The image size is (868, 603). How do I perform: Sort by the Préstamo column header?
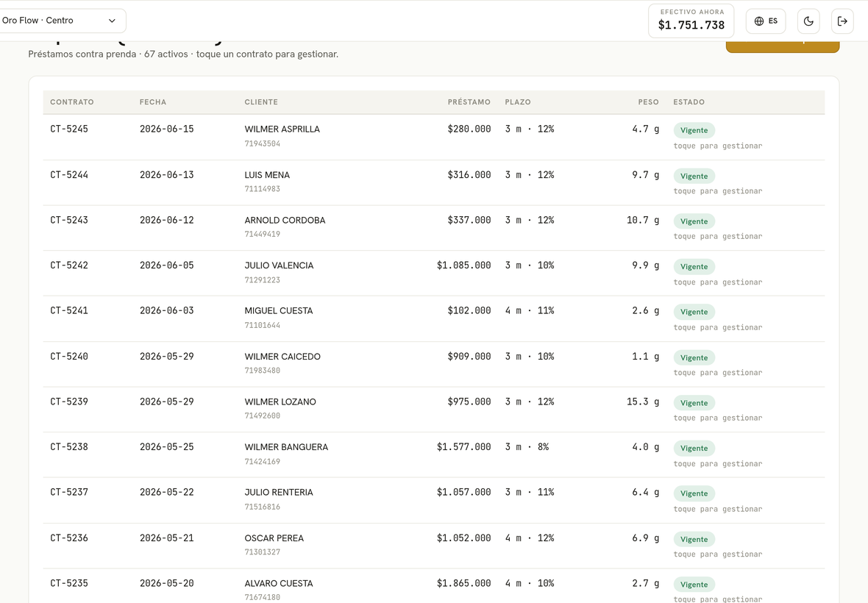(469, 102)
